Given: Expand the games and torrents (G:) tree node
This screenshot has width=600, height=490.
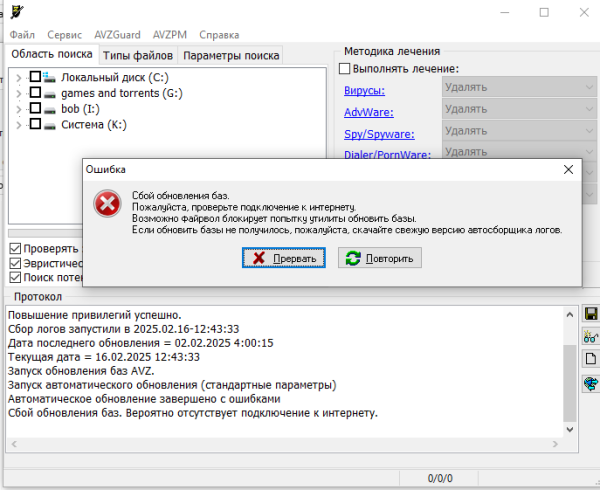Looking at the screenshot, I should click(18, 93).
